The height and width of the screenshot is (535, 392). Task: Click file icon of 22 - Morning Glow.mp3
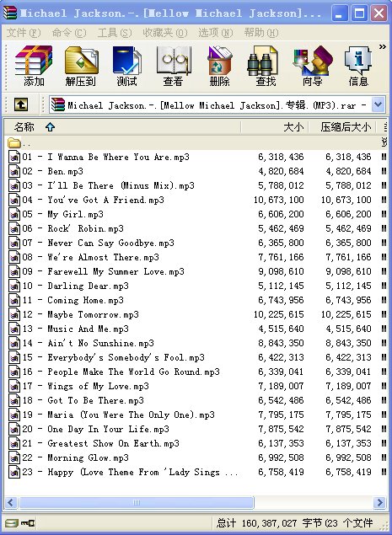[x=14, y=457]
